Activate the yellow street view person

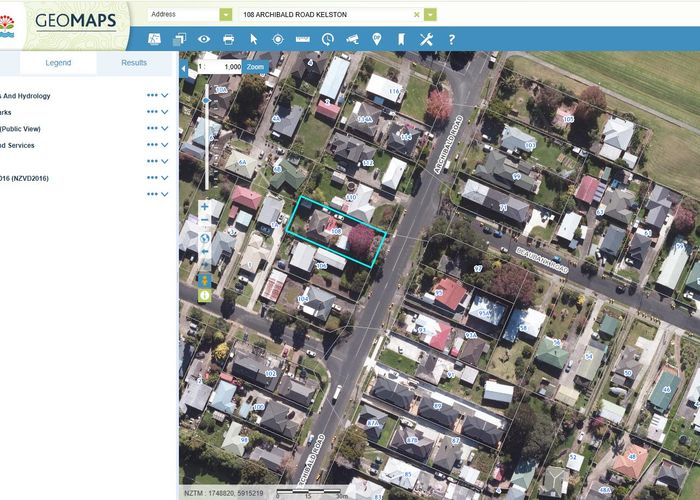204,281
